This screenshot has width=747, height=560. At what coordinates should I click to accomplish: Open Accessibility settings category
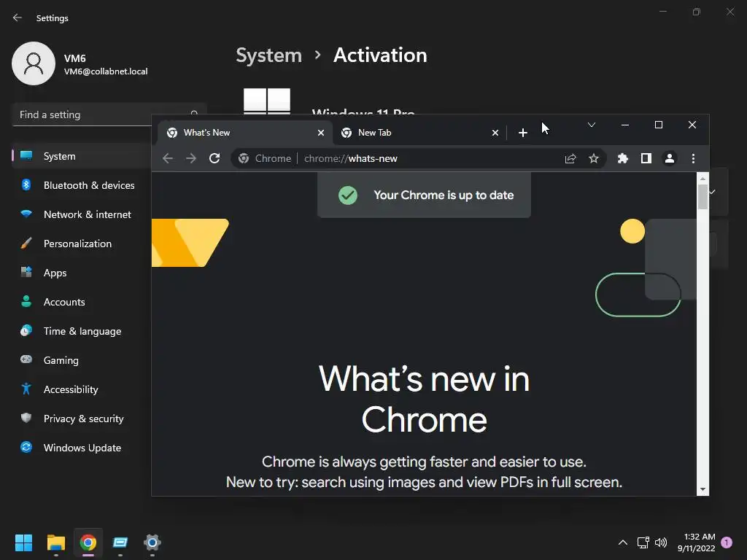coord(82,389)
